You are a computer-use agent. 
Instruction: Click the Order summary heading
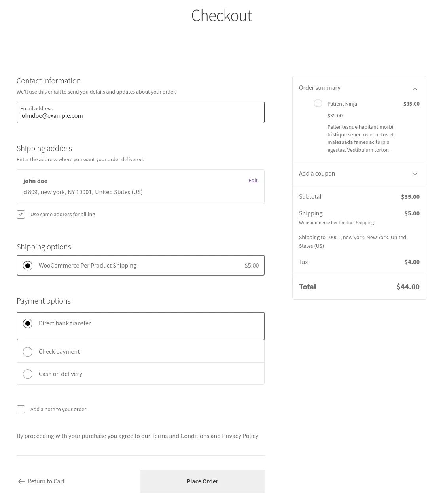click(x=320, y=87)
